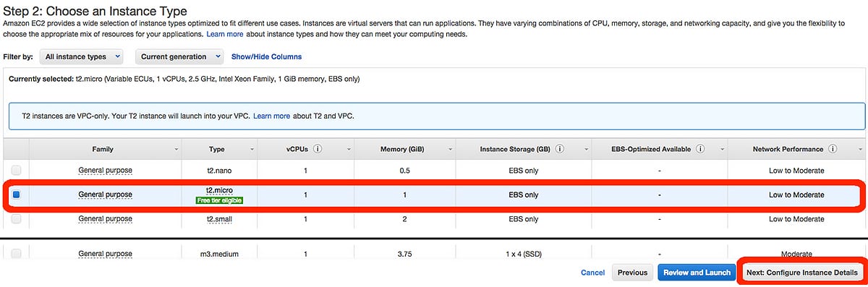Click EBS only in t2.nano row
868x287 pixels.
[524, 171]
